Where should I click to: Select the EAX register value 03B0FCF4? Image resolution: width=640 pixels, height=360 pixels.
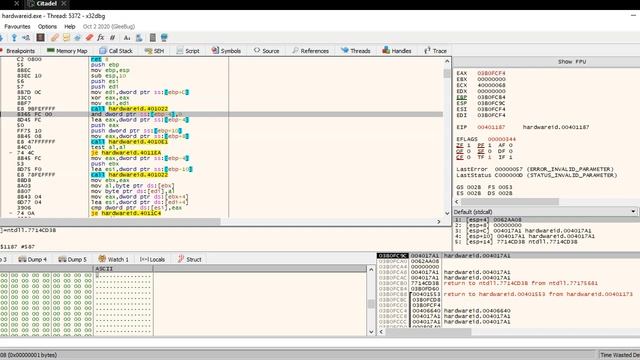click(491, 73)
